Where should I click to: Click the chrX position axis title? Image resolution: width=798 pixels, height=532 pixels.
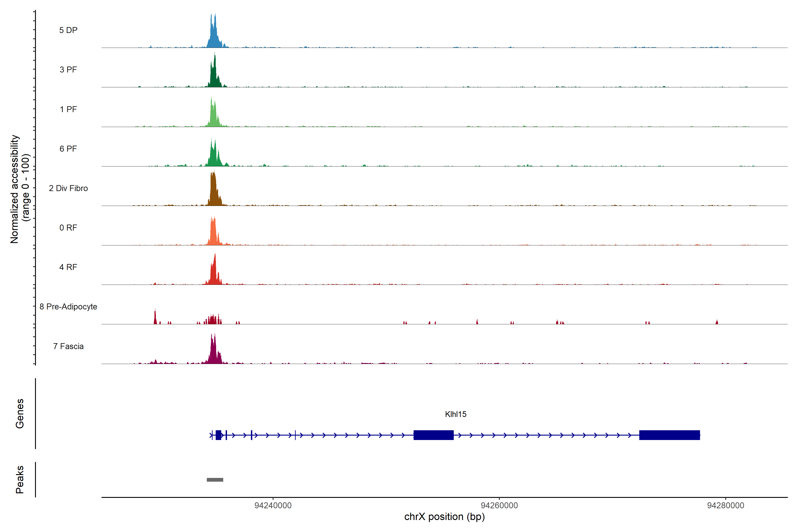(444, 517)
